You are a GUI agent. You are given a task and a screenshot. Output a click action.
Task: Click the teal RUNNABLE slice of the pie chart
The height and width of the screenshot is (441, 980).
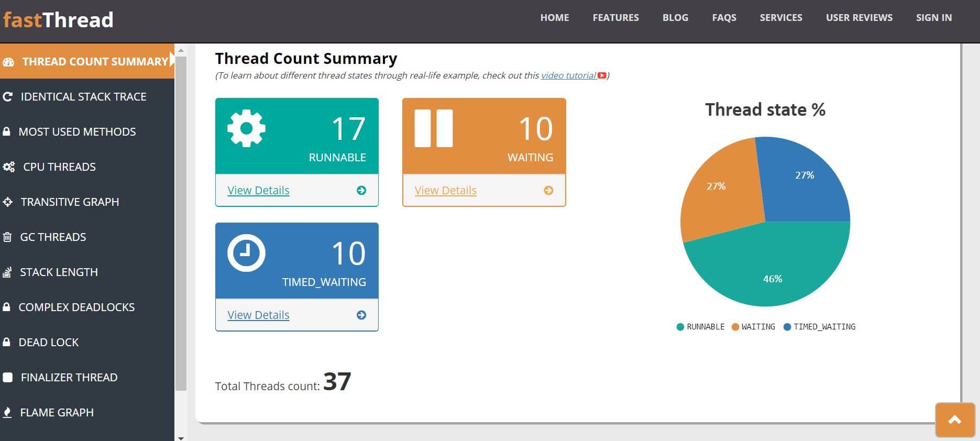(x=770, y=272)
